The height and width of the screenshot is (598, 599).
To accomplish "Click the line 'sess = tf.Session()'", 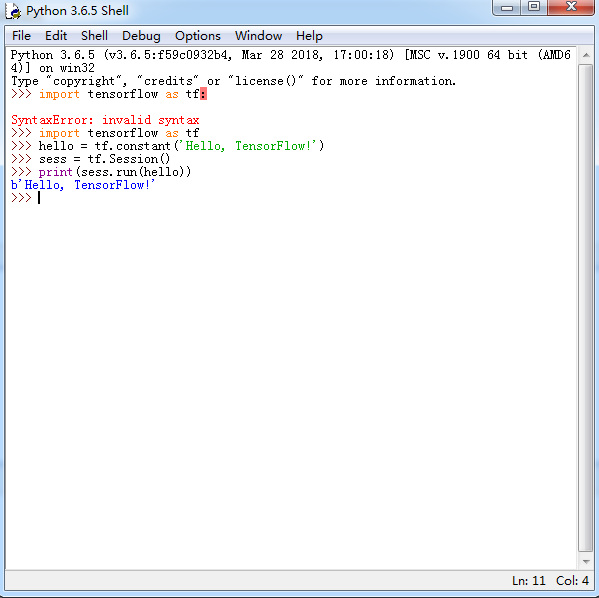I will point(104,159).
